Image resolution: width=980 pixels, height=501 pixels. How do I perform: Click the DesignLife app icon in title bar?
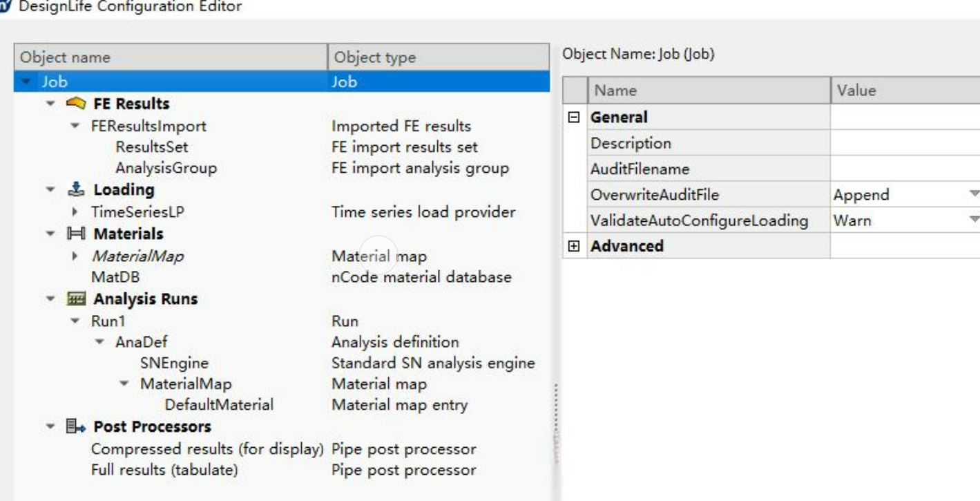pyautogui.click(x=6, y=7)
